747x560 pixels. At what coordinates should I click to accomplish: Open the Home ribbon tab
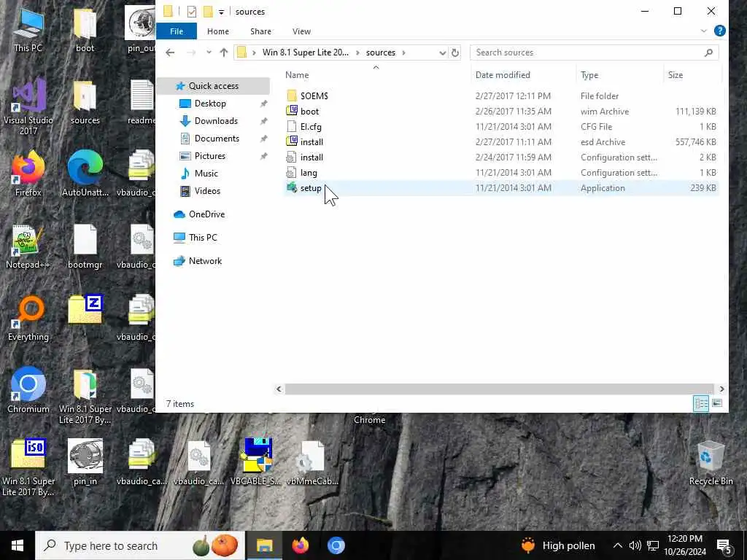coord(218,31)
